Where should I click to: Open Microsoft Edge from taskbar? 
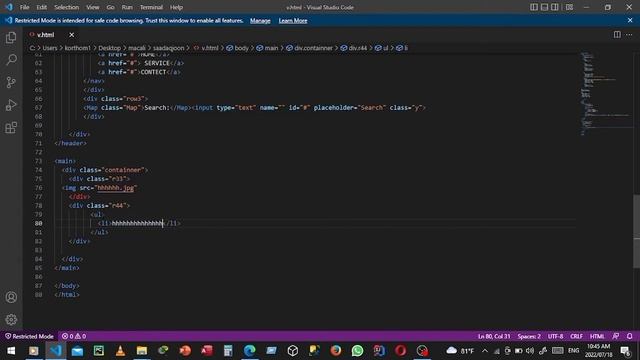249,351
